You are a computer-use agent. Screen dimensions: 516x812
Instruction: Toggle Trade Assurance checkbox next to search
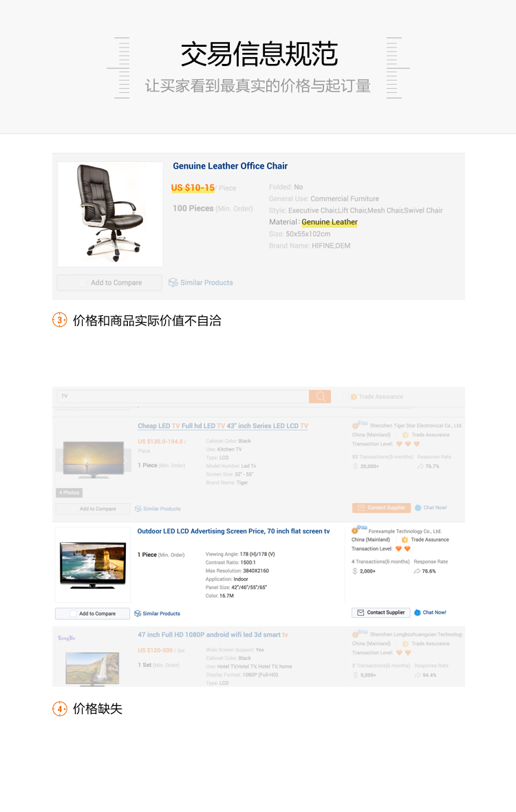[346, 396]
